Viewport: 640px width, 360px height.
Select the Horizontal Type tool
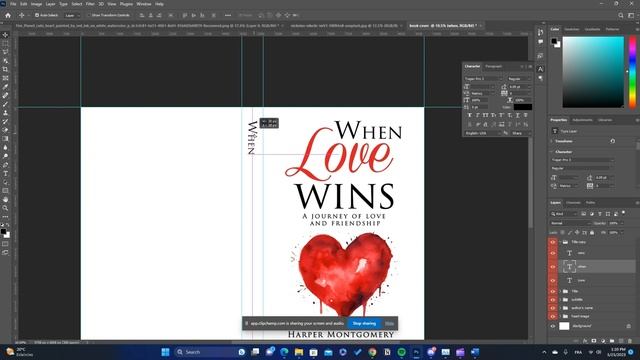tap(5, 173)
